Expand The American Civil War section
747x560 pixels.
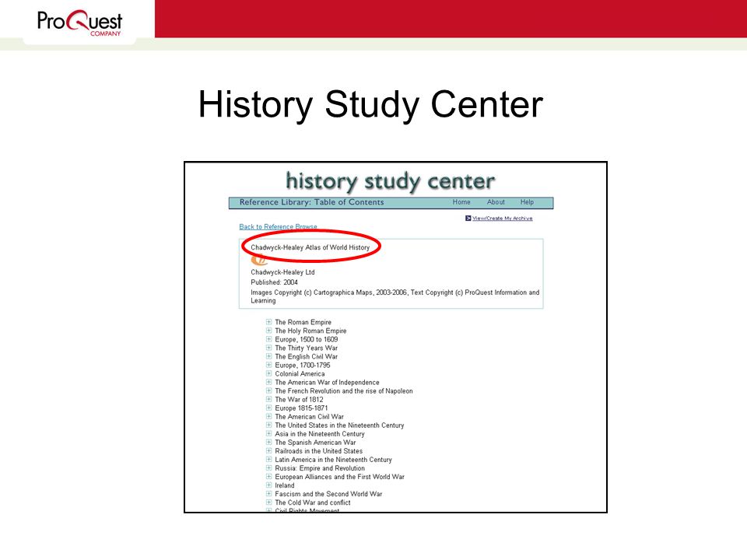click(x=268, y=416)
